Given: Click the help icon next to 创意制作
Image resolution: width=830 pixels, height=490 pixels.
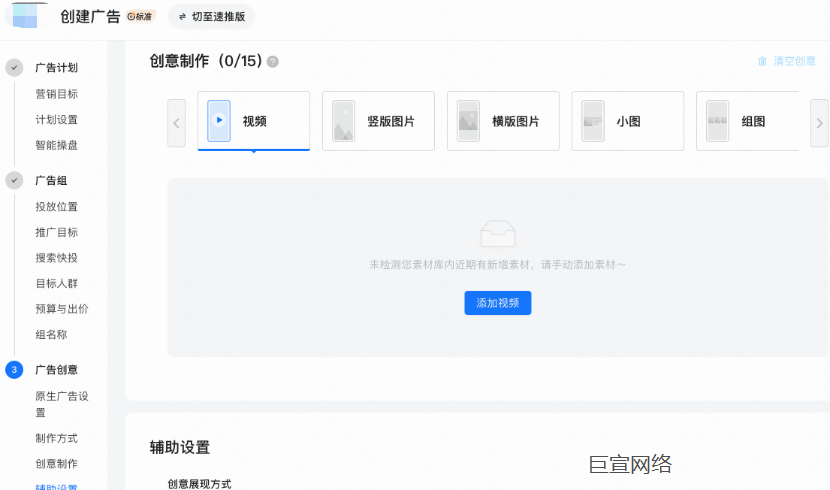Looking at the screenshot, I should pyautogui.click(x=273, y=62).
